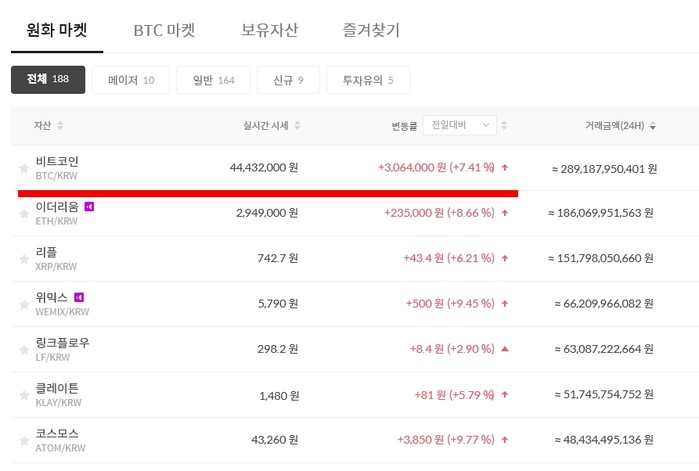This screenshot has width=699, height=471.
Task: Click the star icon beside Cosmos ATOM
Action: [x=24, y=441]
